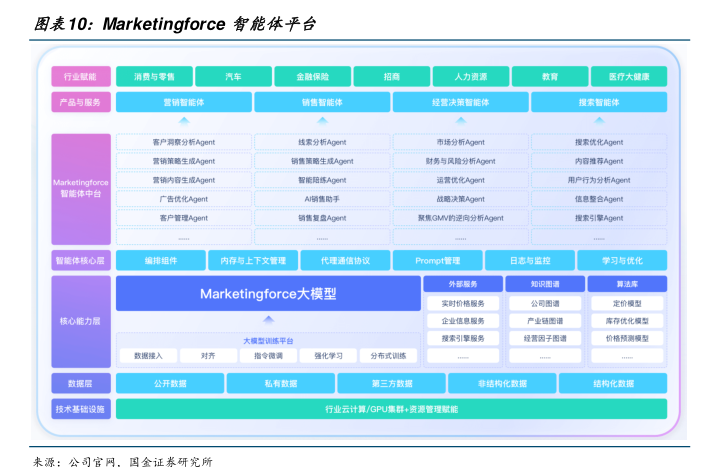Click the AI销售助手 item
The image size is (711, 467).
pos(322,199)
